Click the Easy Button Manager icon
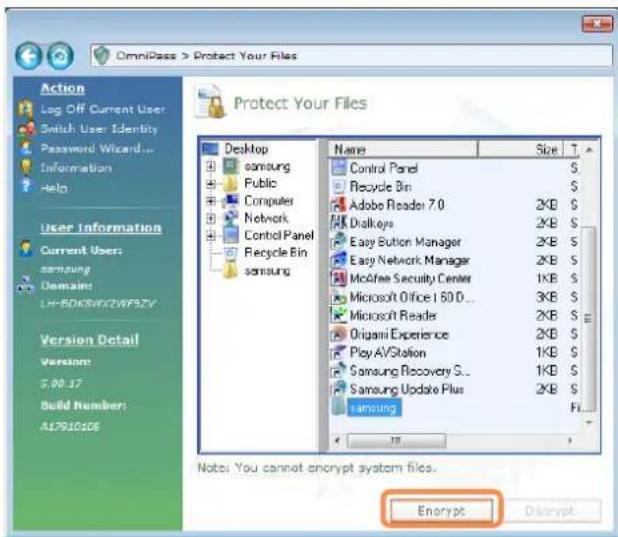 pyautogui.click(x=338, y=241)
